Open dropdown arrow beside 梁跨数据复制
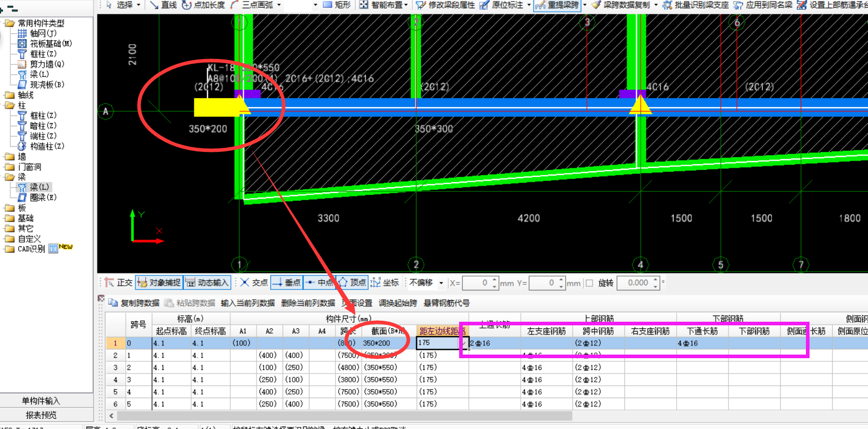 pyautogui.click(x=655, y=5)
